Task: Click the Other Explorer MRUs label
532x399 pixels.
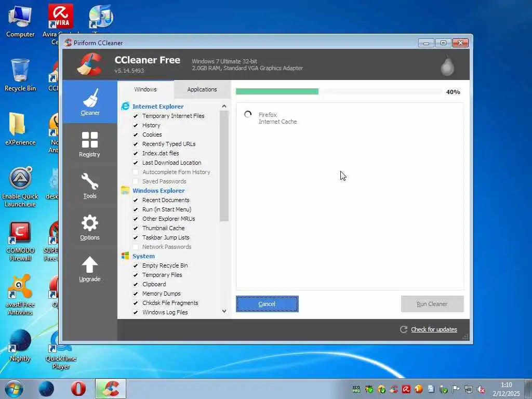Action: pyautogui.click(x=169, y=219)
